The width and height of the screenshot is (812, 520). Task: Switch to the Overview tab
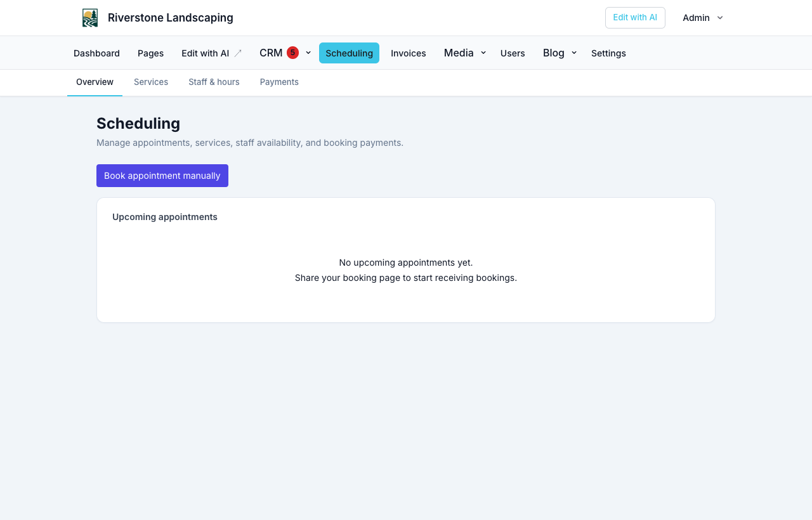pyautogui.click(x=95, y=82)
